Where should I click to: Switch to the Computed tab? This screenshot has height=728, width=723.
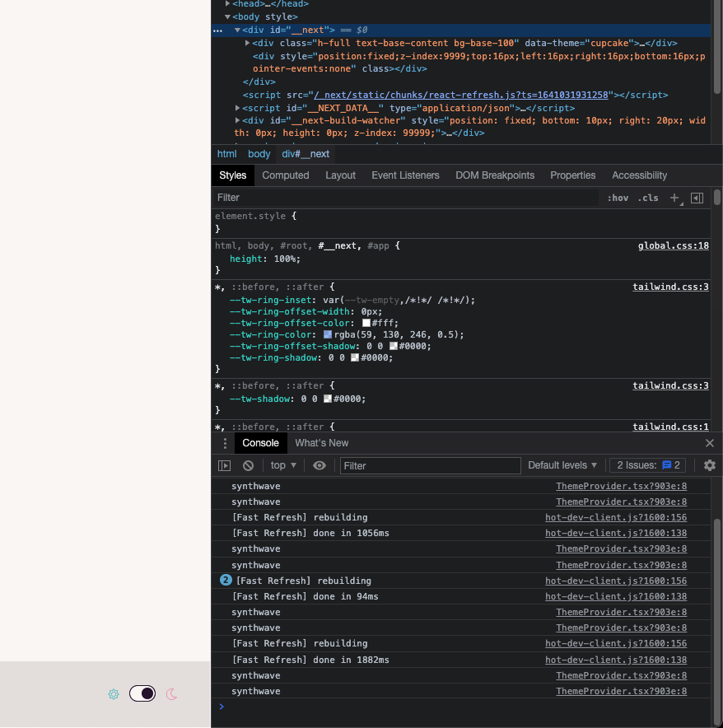(285, 175)
